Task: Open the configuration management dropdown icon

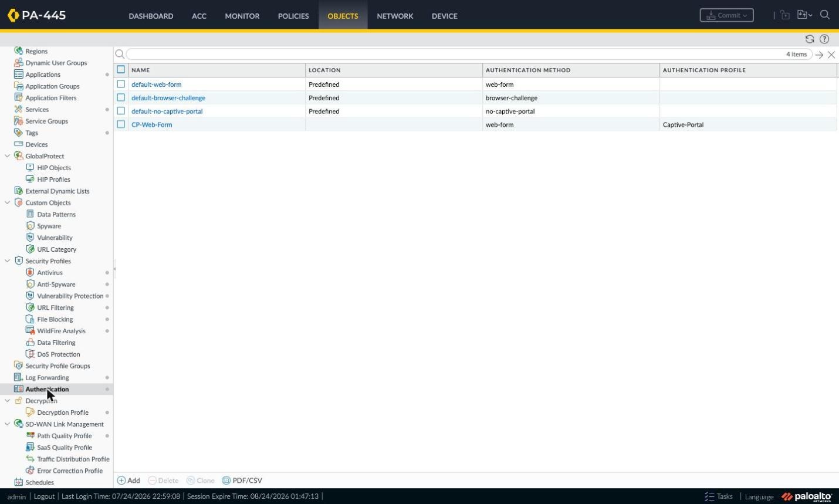Action: 804,15
